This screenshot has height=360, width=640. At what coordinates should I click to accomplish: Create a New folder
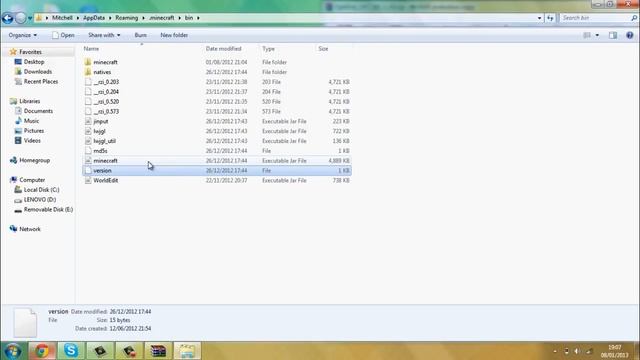[174, 35]
